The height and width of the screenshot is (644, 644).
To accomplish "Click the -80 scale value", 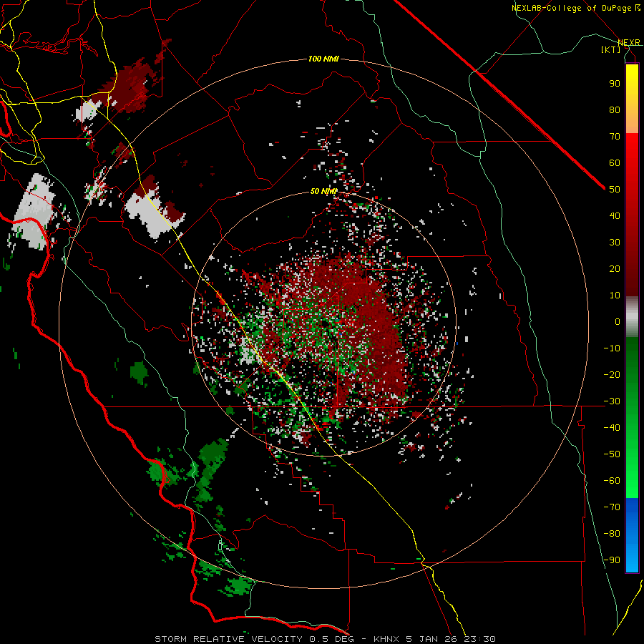I will 612,534.
